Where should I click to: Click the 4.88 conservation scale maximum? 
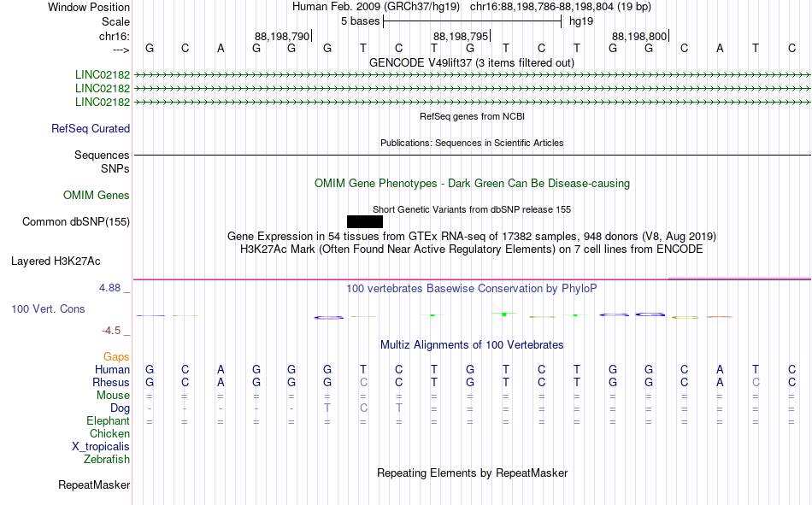click(109, 288)
